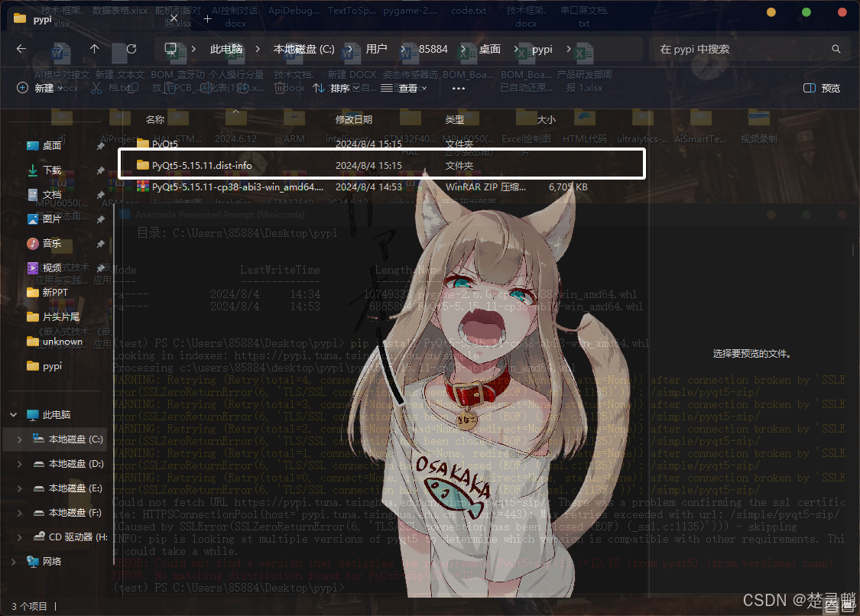Expand 本地磁盘 (F:) in the tree
This screenshot has height=616, width=860.
pos(20,513)
